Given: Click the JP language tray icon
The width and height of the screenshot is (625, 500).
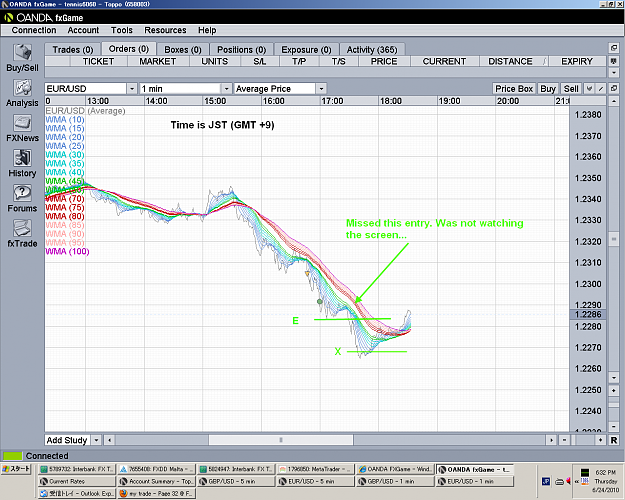Looking at the screenshot, I should pyautogui.click(x=546, y=481).
